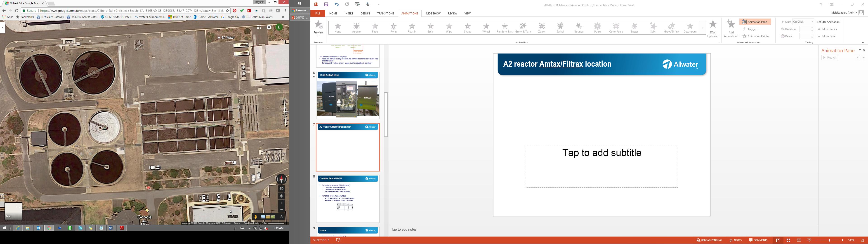Select the Teeter emphasis effect
This screenshot has height=244, width=868.
click(634, 28)
